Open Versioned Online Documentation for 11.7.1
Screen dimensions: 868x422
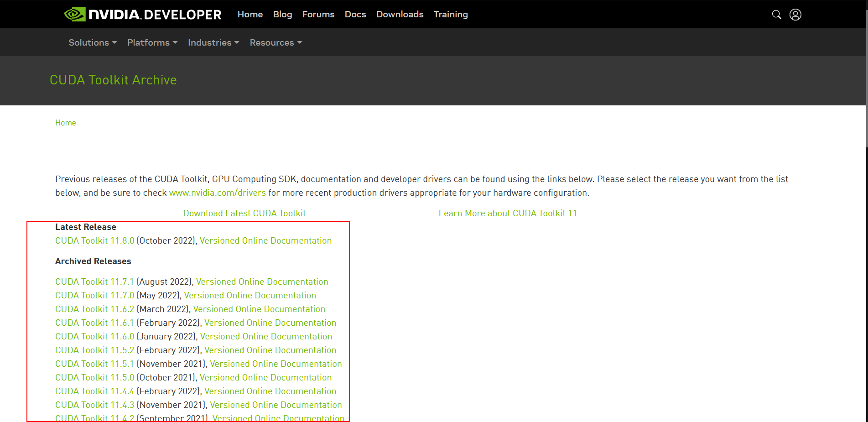[262, 281]
